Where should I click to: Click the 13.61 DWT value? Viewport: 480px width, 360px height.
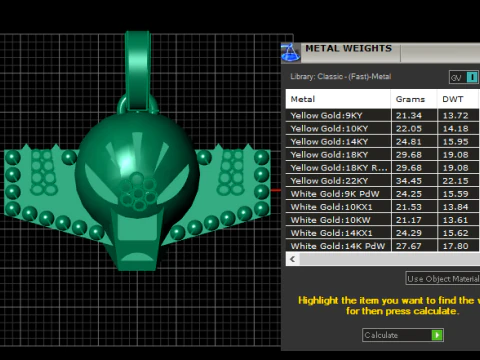[x=456, y=220]
